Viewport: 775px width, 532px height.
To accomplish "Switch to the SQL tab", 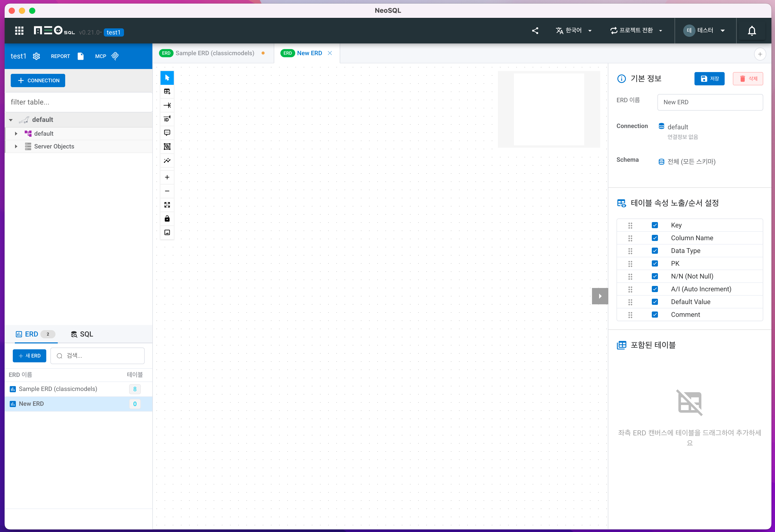I will (82, 334).
